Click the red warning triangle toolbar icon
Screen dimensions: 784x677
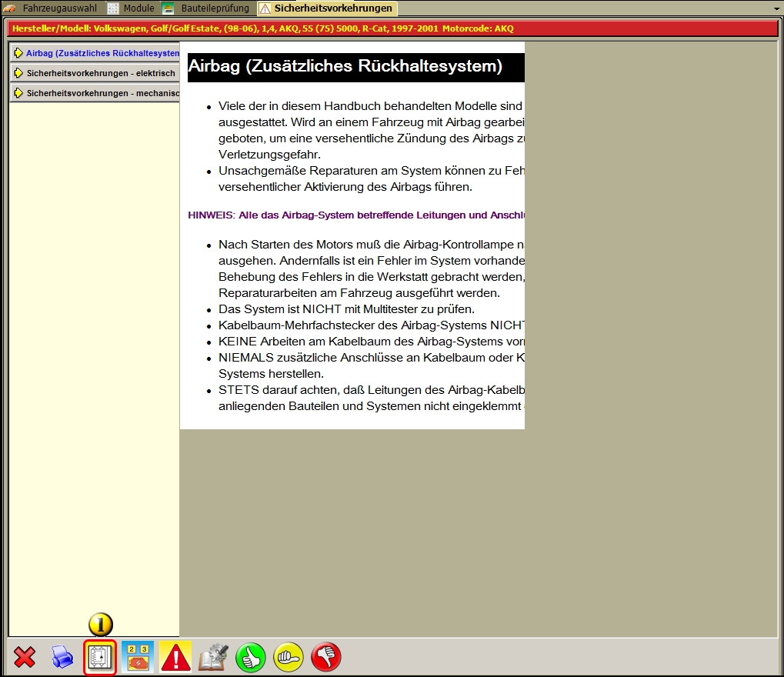pyautogui.click(x=175, y=658)
